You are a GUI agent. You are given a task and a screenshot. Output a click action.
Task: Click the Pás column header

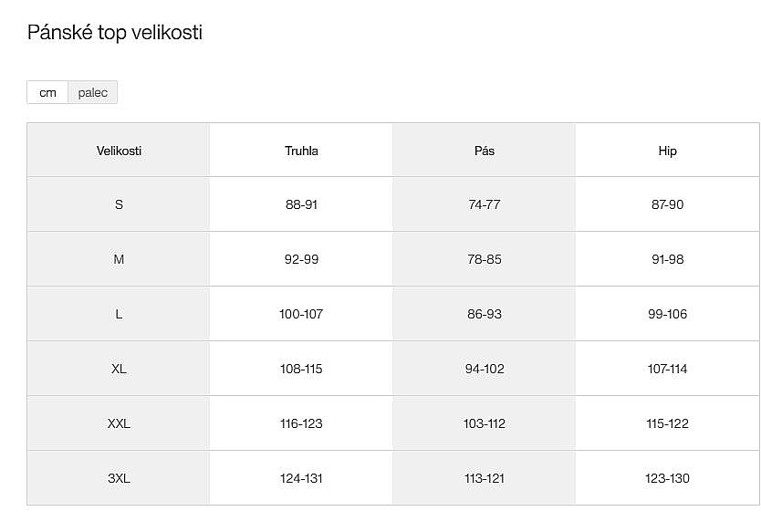pos(485,151)
